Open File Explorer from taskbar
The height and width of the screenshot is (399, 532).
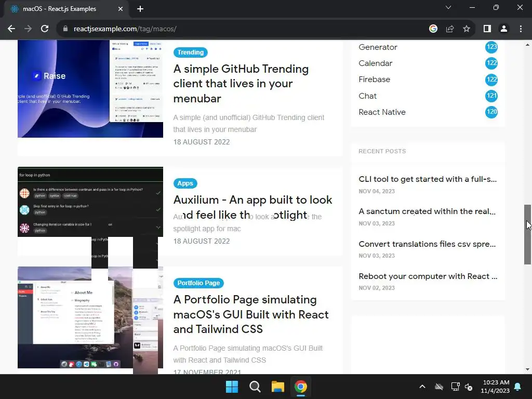[278, 387]
